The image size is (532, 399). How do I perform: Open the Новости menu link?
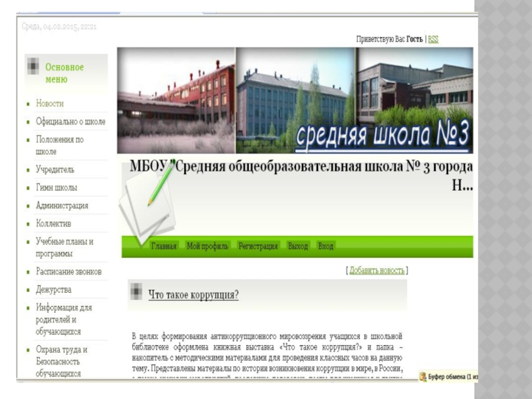(49, 104)
